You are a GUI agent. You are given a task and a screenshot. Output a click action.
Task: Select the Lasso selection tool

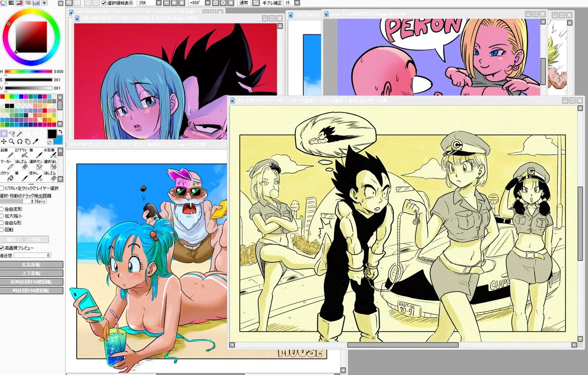point(11,134)
